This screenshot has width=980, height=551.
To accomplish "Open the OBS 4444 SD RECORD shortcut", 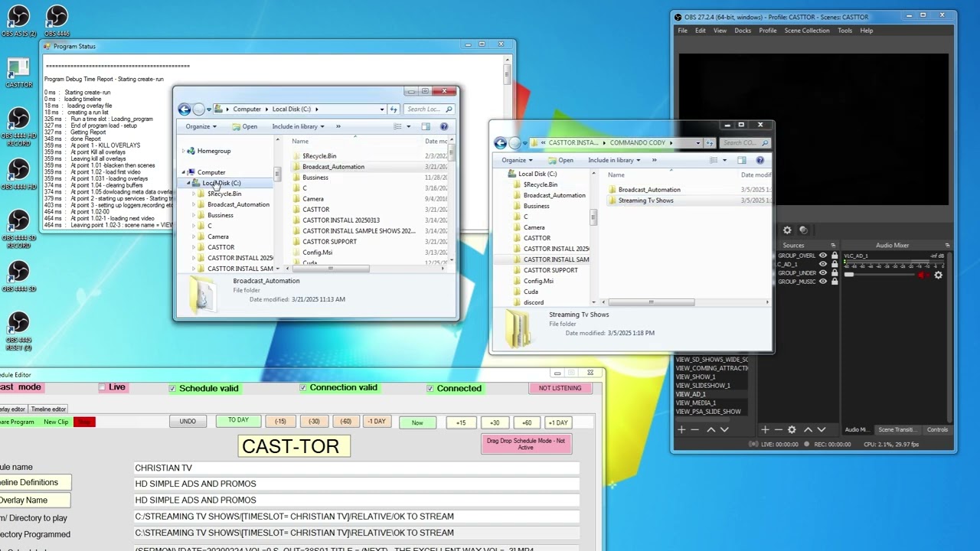I will (18, 229).
